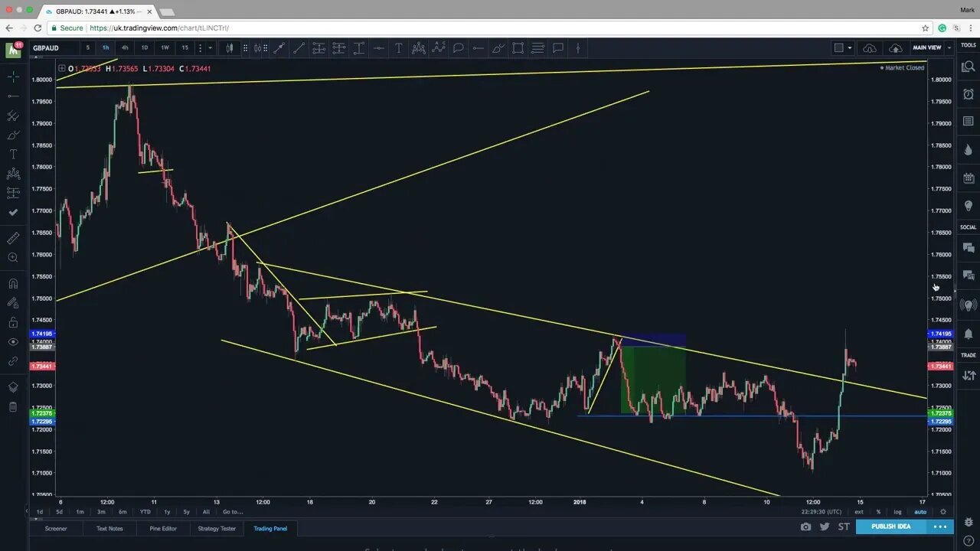Open the ideas lightbulb icon
Viewport: 980px width, 551px height.
(969, 207)
